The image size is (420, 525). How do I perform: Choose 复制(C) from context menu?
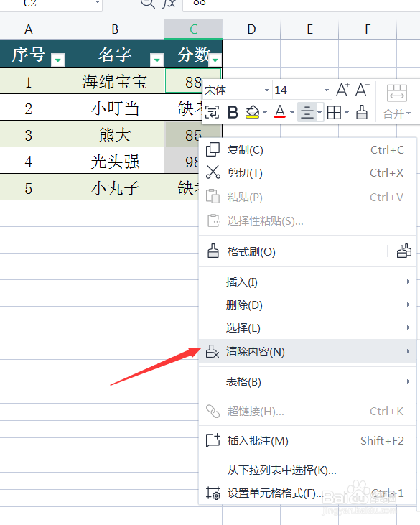click(307, 149)
